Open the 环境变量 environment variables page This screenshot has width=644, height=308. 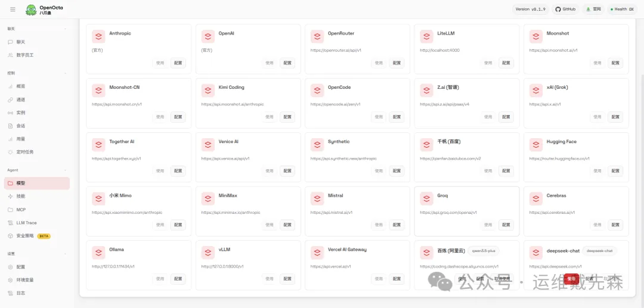(x=36, y=280)
